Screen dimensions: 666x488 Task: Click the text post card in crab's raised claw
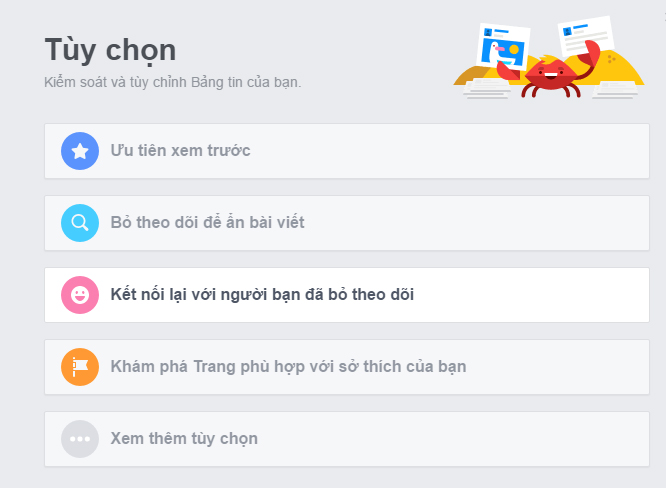[x=586, y=36]
